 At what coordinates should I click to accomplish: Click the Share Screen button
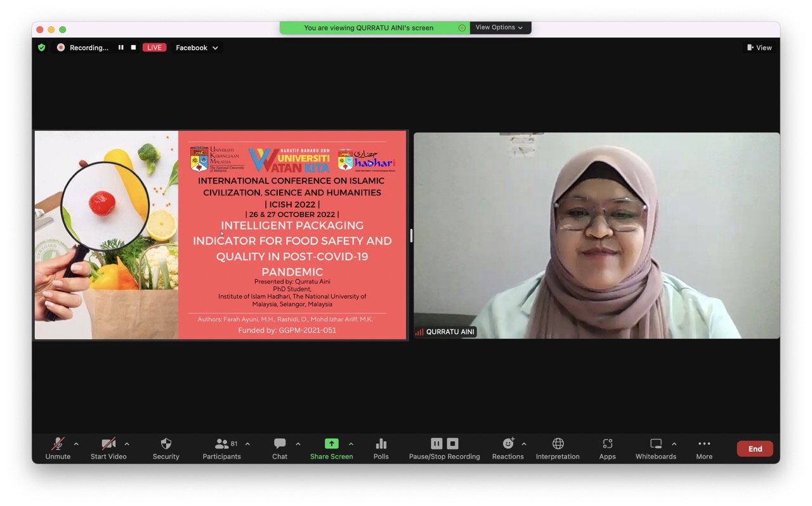click(331, 448)
